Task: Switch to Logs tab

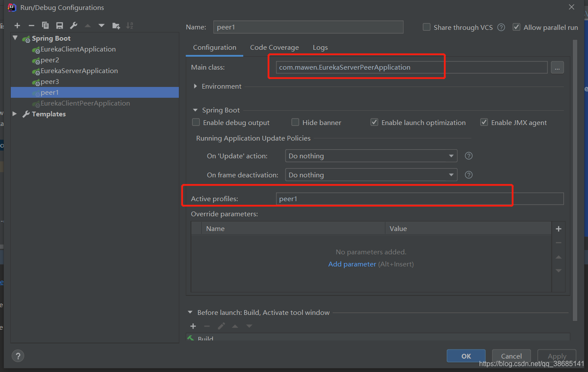Action: point(320,48)
